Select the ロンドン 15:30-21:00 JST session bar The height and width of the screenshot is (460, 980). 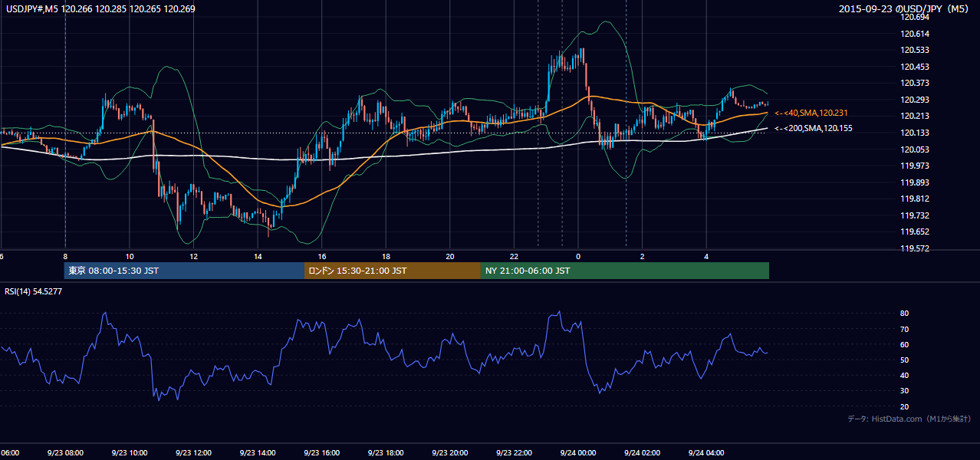[x=393, y=271]
